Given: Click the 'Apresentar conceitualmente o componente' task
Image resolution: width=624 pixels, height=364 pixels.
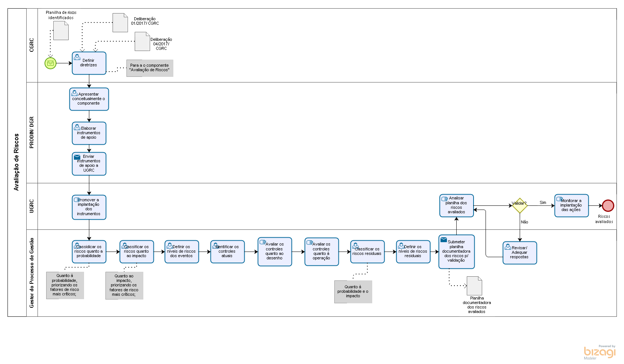Looking at the screenshot, I should [x=89, y=99].
